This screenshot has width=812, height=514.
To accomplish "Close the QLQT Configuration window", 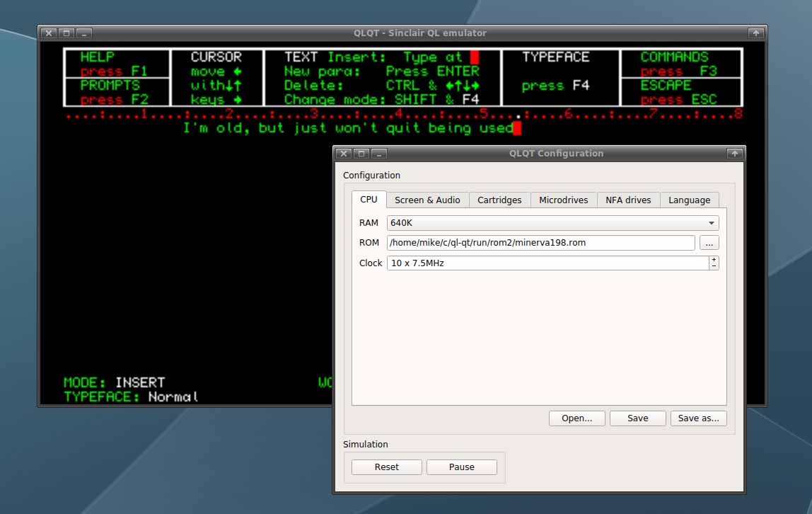I will pos(343,154).
